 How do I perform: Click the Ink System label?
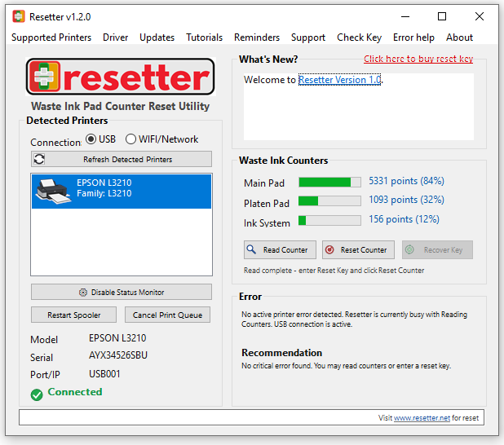point(267,223)
